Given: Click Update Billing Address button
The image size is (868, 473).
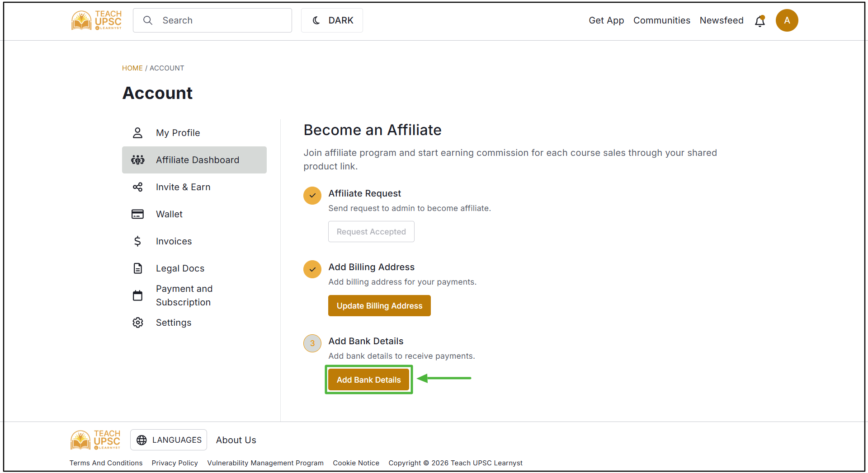Looking at the screenshot, I should [379, 306].
